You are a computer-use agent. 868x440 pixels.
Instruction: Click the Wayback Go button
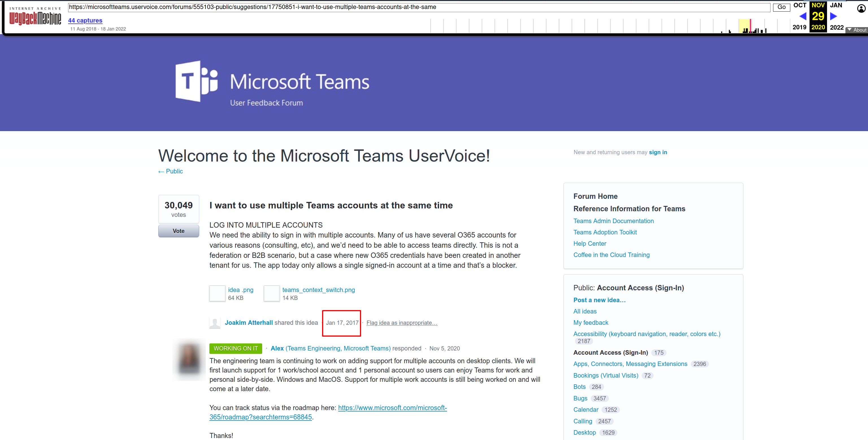782,7
